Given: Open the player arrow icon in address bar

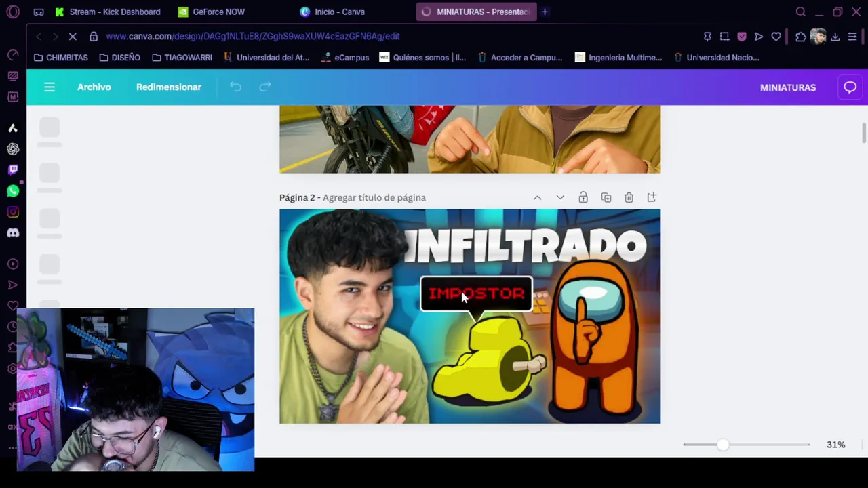Looking at the screenshot, I should tap(759, 37).
